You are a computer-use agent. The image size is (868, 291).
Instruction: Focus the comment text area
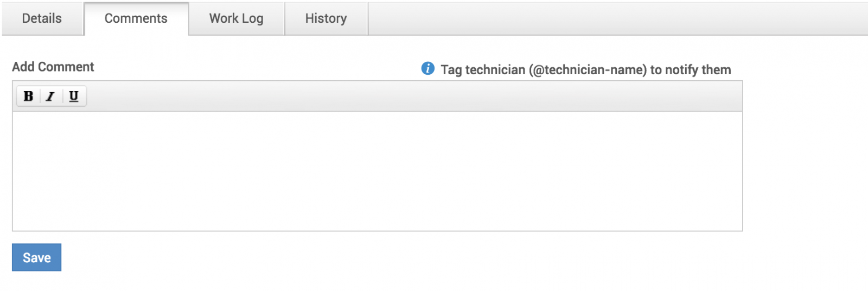coord(377,171)
